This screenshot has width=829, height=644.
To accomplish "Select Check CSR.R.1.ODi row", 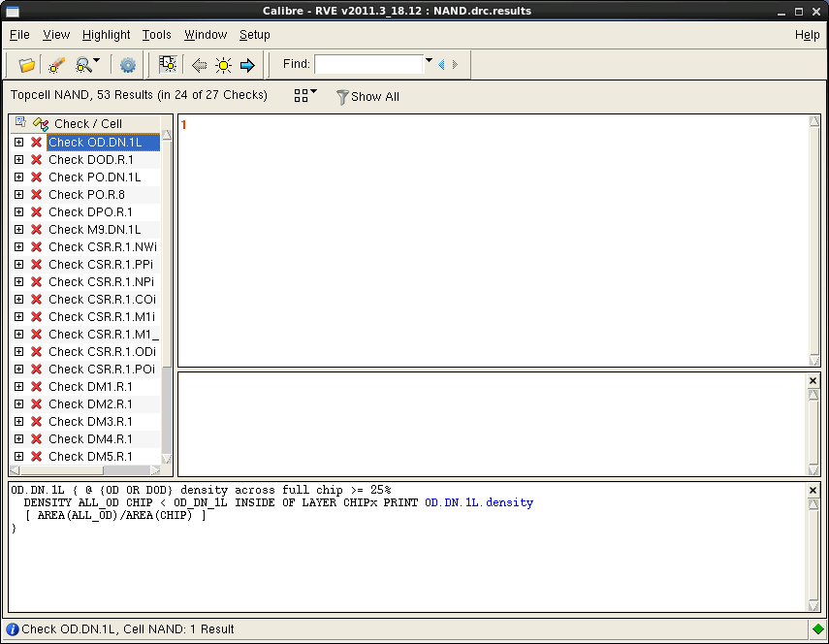I will (103, 352).
